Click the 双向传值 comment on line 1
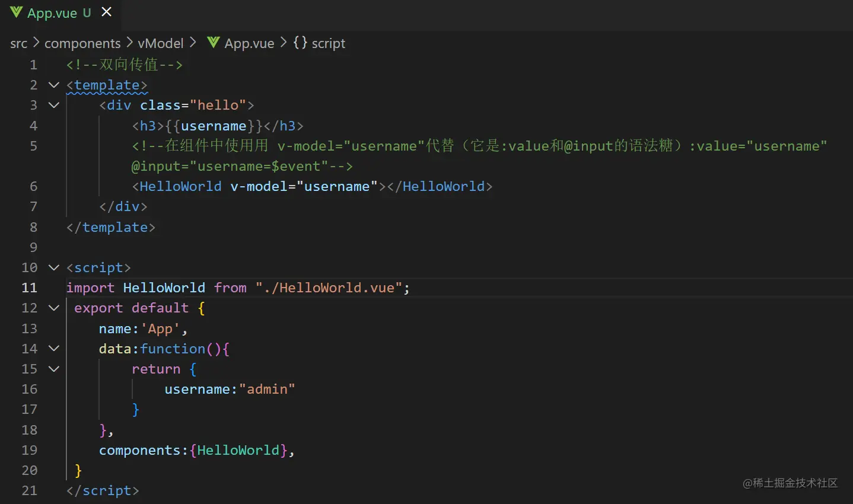853x504 pixels. (125, 65)
